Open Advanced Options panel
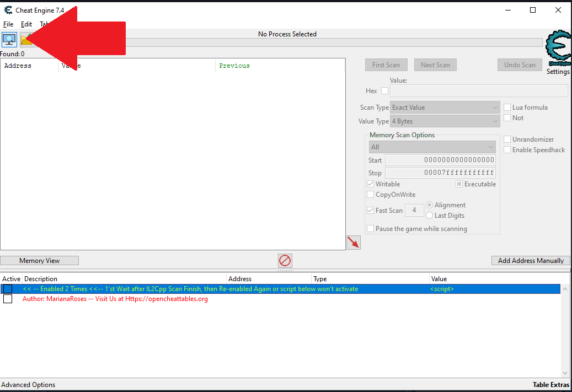572x392 pixels. coord(28,385)
